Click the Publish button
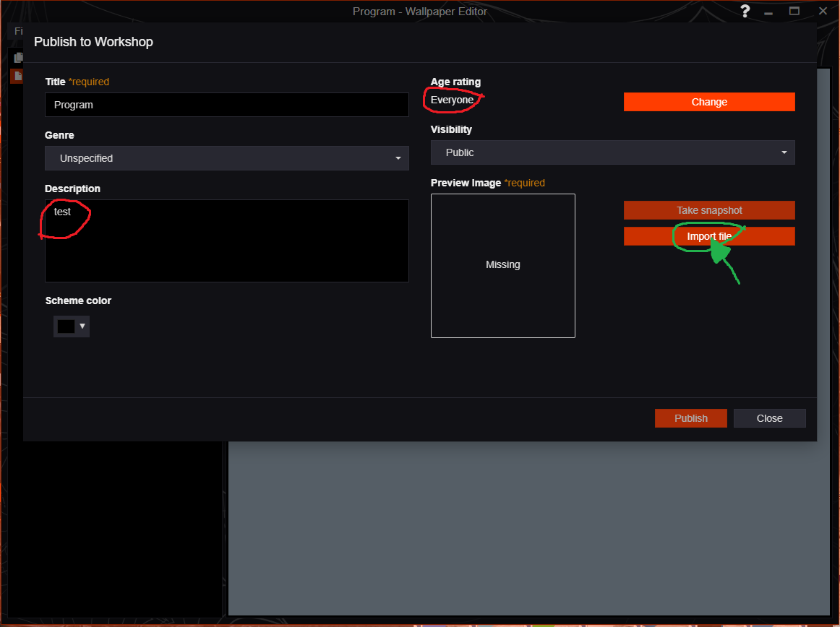The image size is (840, 627). 690,418
